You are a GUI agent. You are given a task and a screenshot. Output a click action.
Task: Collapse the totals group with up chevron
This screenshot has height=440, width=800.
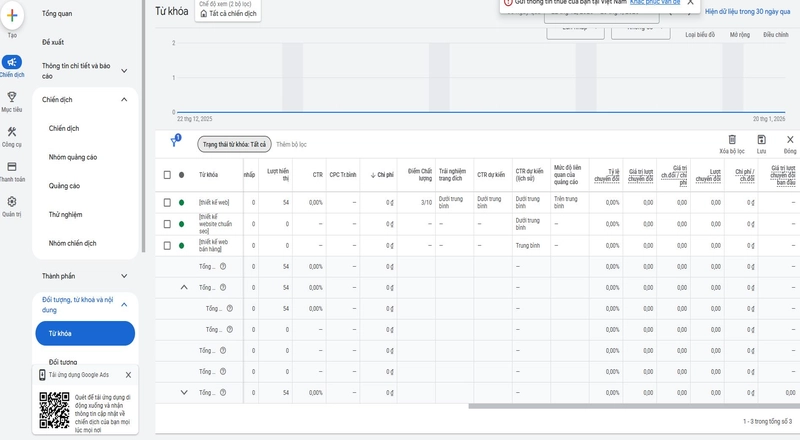[x=184, y=287]
